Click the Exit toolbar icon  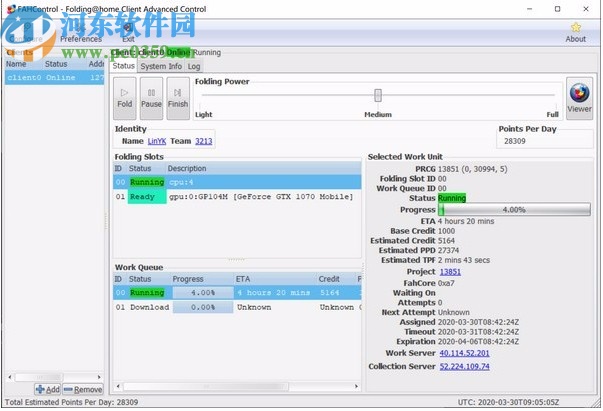(x=128, y=33)
